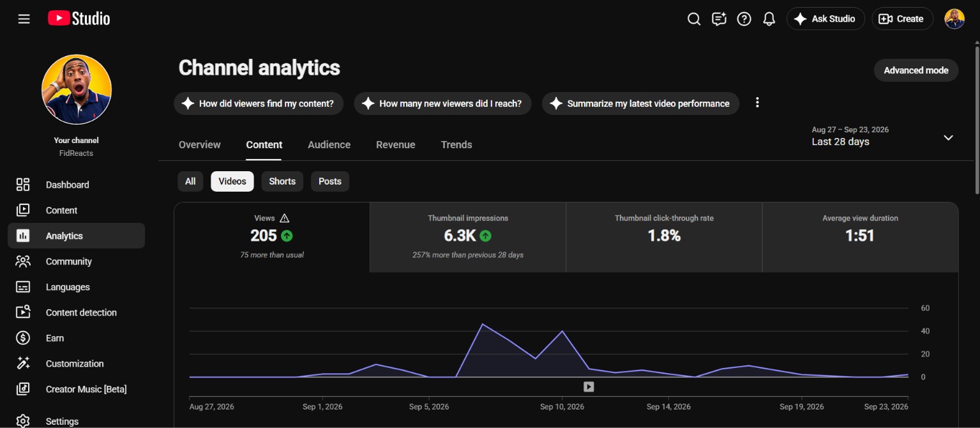Viewport: 980px width, 428px height.
Task: Open Languages in sidebar
Action: click(76, 287)
